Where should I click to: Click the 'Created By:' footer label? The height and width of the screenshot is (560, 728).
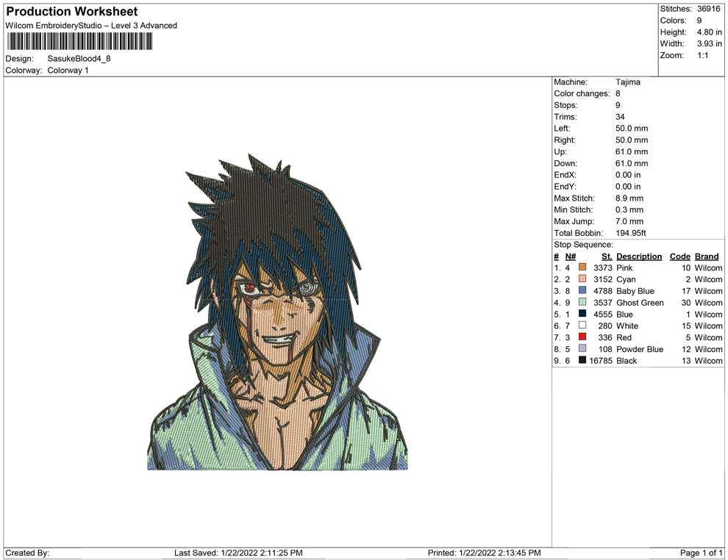click(x=27, y=553)
